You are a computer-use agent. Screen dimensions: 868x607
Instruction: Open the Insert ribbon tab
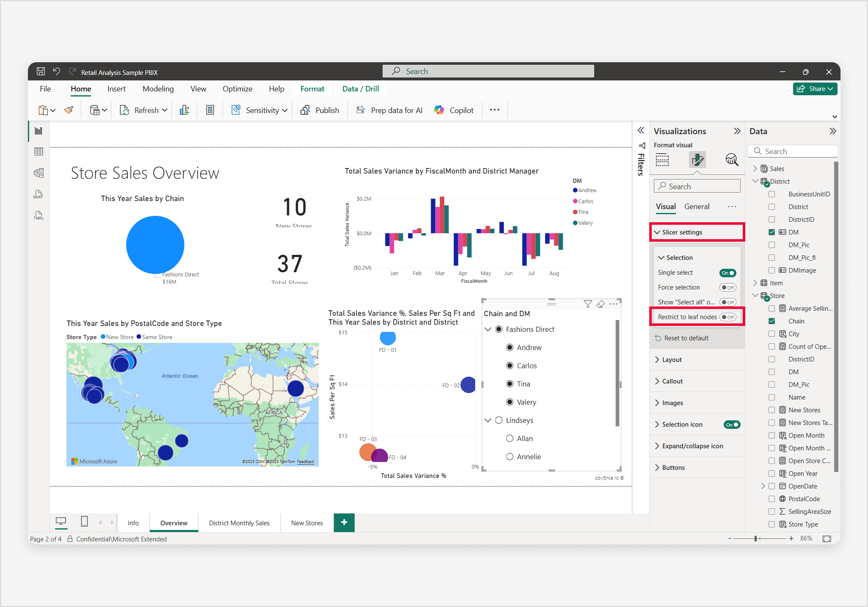point(116,89)
